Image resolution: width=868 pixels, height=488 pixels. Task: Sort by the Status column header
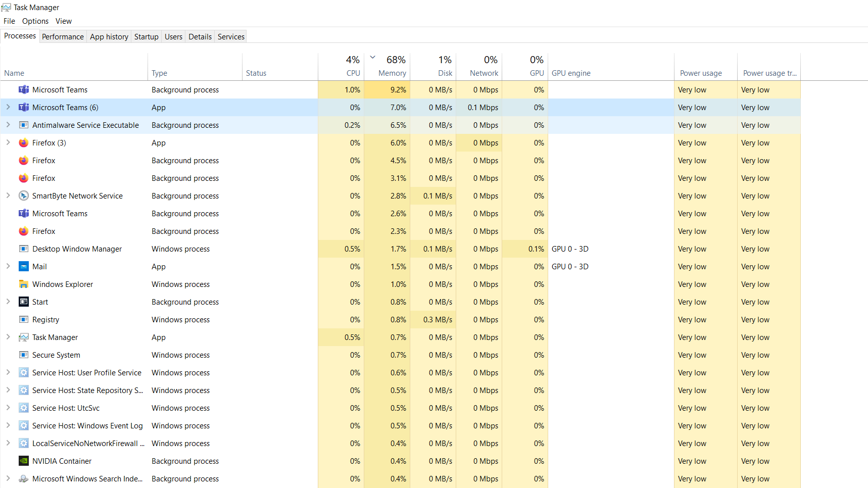pos(280,67)
